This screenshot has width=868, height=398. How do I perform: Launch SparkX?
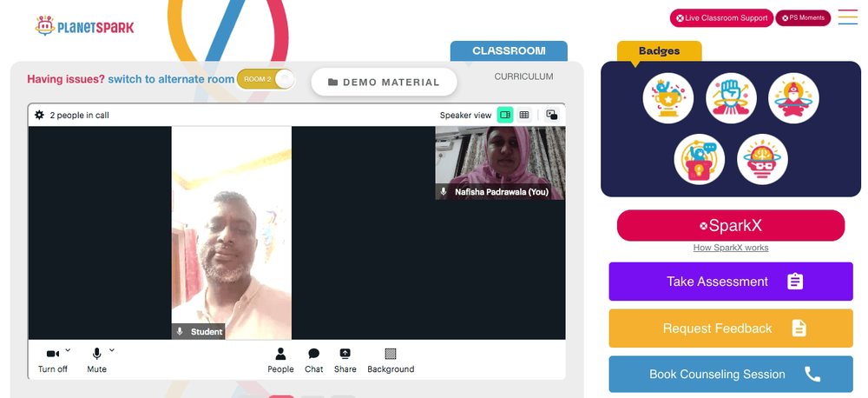pos(731,226)
